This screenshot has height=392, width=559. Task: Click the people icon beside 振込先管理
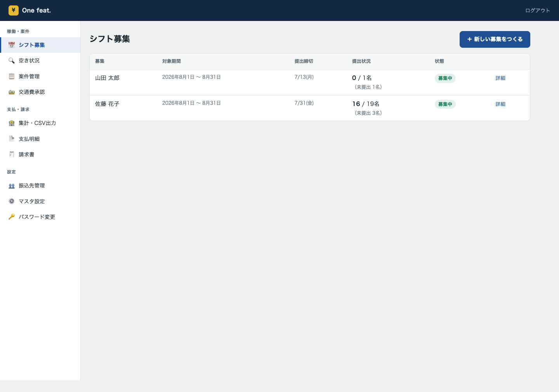[x=12, y=186]
